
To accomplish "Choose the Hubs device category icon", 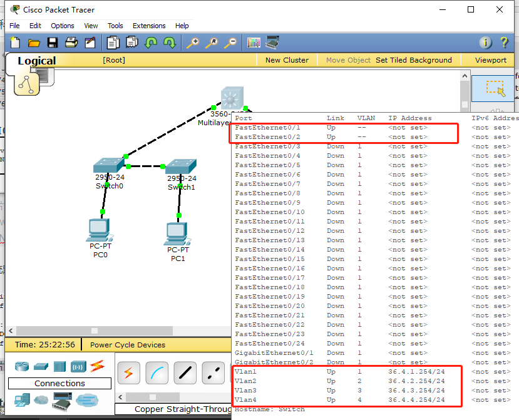I will click(59, 366).
